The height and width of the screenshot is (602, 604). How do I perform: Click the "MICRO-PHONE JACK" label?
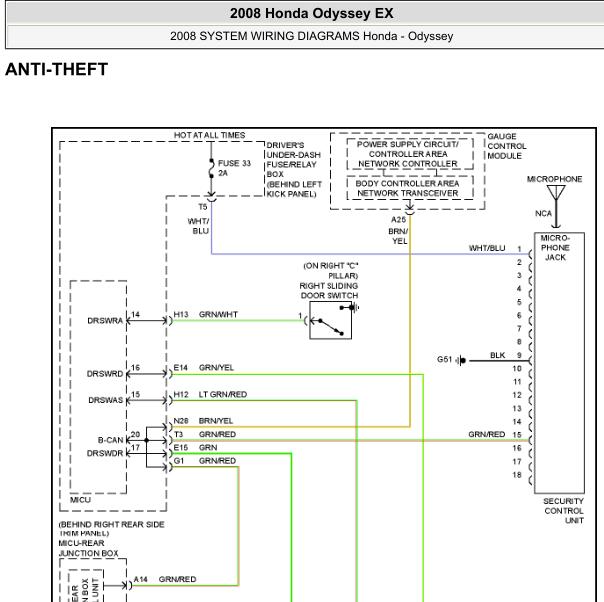555,248
